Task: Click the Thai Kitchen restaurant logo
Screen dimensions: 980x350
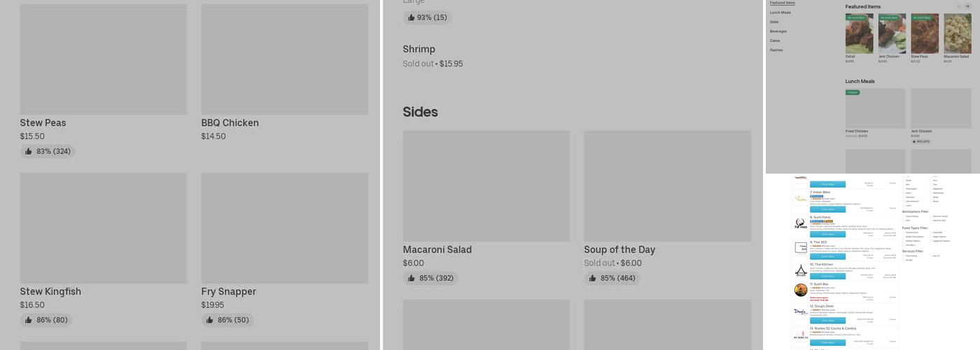Action: coord(801,270)
